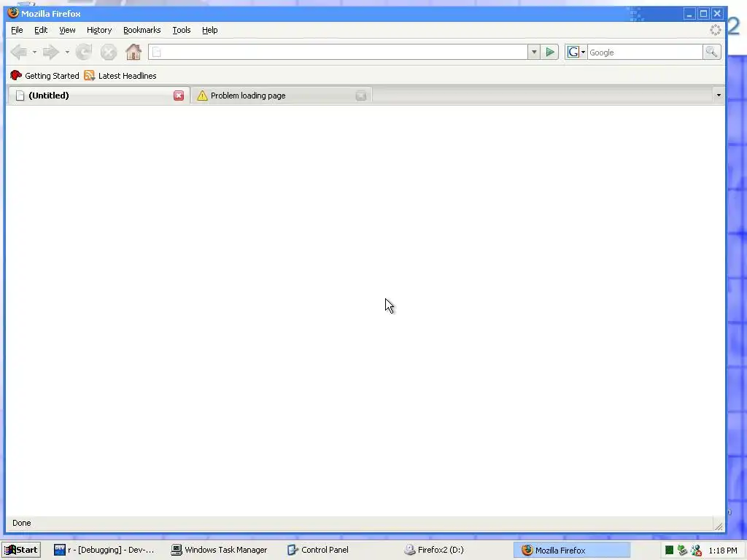
Task: Switch to Dev debugging taskbar window
Action: click(x=104, y=550)
